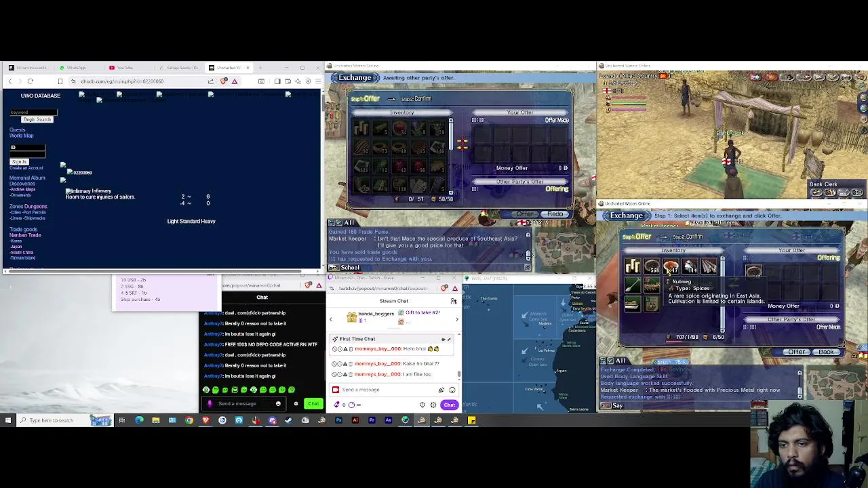Click purple Chat button in Twitch chat
The height and width of the screenshot is (488, 868).
click(x=450, y=405)
